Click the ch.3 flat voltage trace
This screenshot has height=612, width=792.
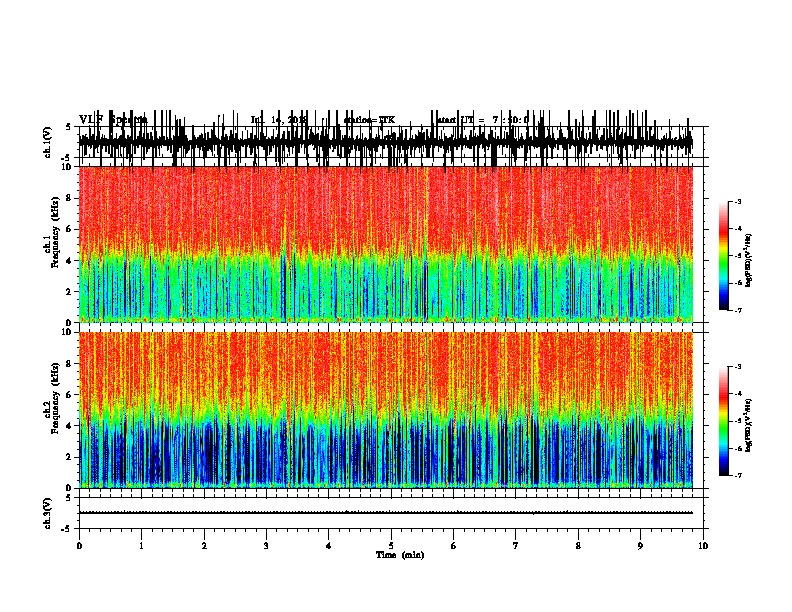[386, 513]
